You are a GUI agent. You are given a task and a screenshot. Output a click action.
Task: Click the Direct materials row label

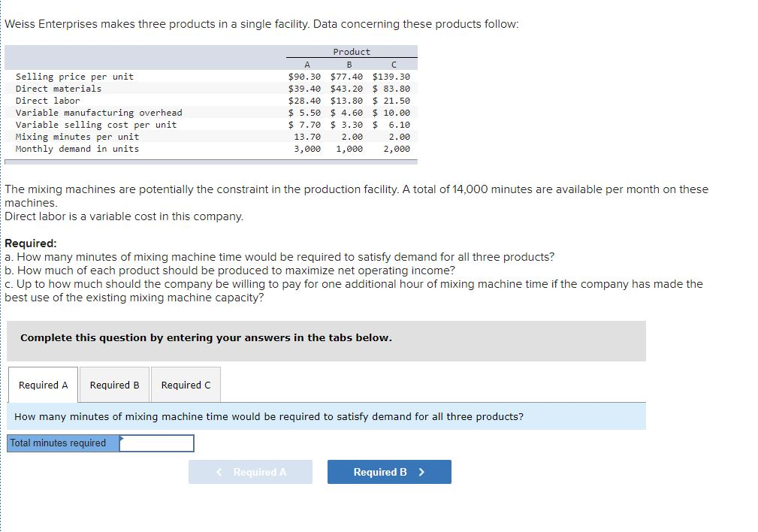pos(54,88)
